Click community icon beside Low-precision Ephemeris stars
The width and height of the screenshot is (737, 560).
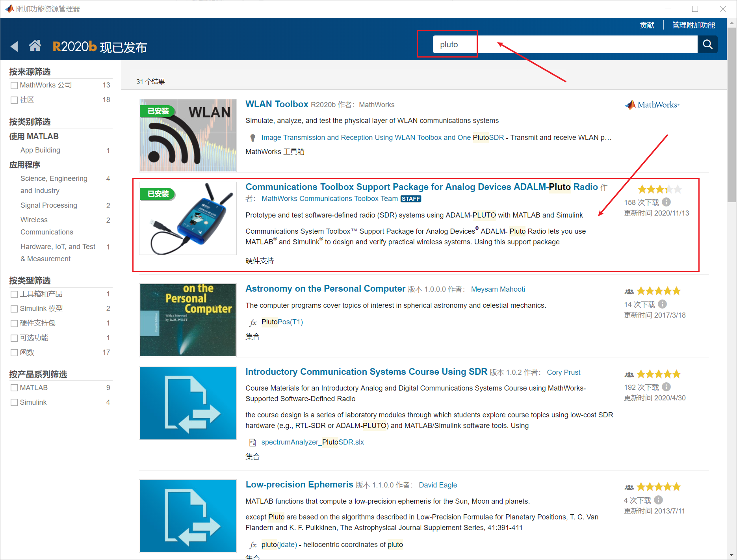point(629,487)
